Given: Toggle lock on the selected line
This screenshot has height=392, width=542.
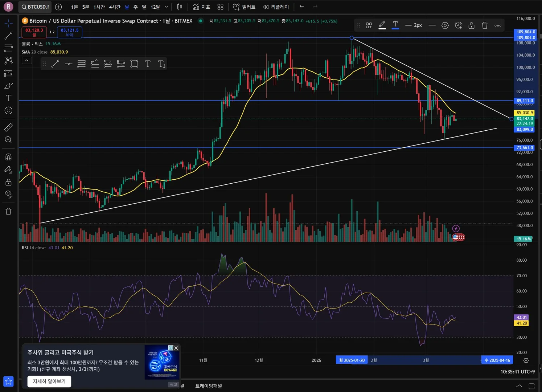Looking at the screenshot, I should click(471, 25).
